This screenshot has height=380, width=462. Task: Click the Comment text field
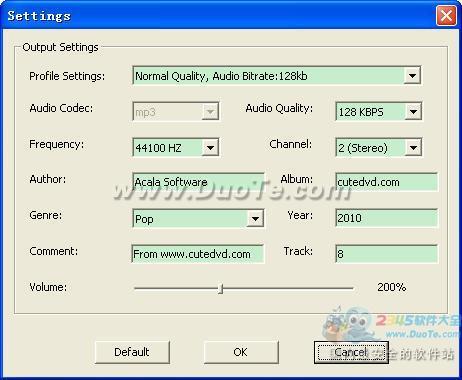coord(198,254)
